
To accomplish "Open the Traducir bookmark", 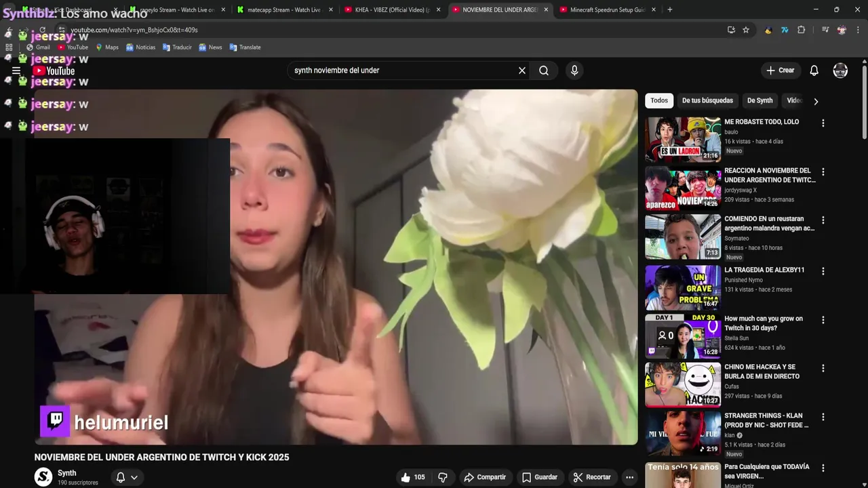I will point(177,47).
